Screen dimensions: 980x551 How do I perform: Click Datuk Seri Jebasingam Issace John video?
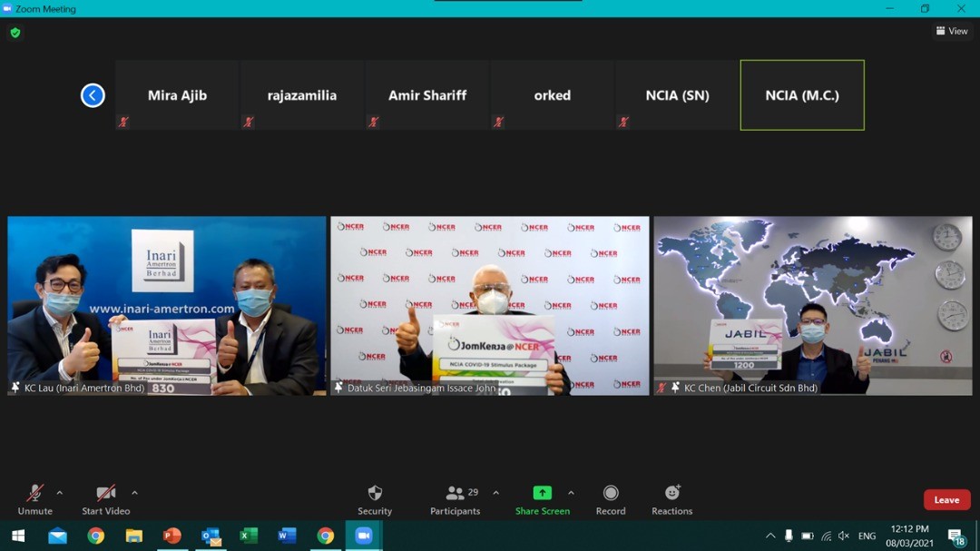490,306
